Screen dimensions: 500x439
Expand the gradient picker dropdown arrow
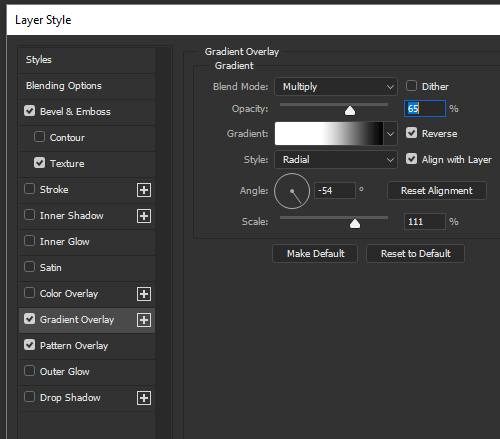(x=390, y=134)
